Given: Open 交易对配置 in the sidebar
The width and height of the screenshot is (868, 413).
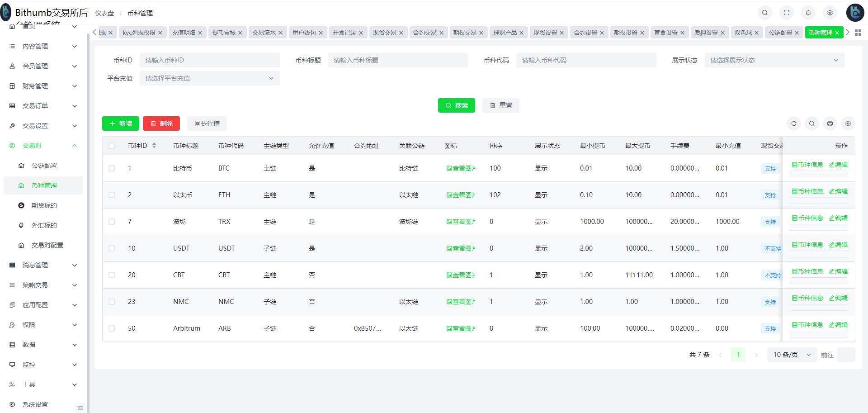Looking at the screenshot, I should point(47,245).
